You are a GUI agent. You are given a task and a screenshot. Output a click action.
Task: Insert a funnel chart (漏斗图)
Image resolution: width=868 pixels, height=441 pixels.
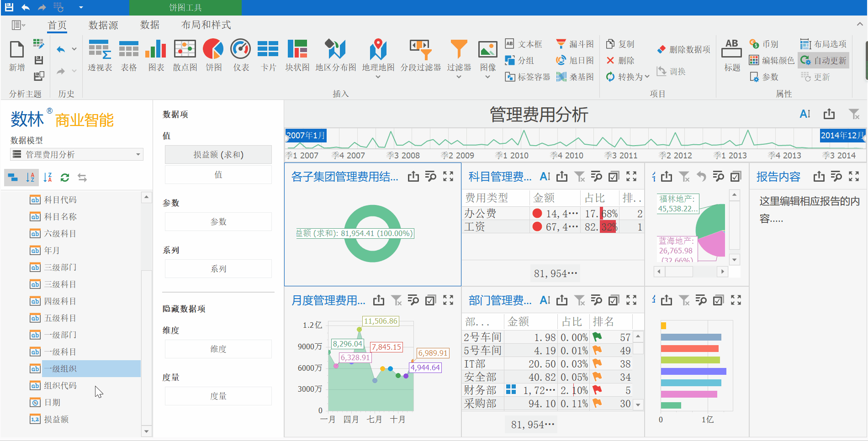coord(575,44)
